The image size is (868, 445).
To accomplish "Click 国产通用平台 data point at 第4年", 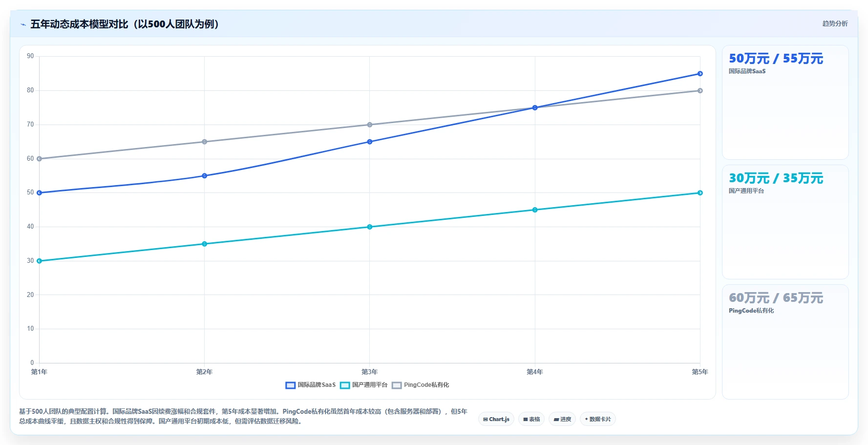I will [x=535, y=210].
